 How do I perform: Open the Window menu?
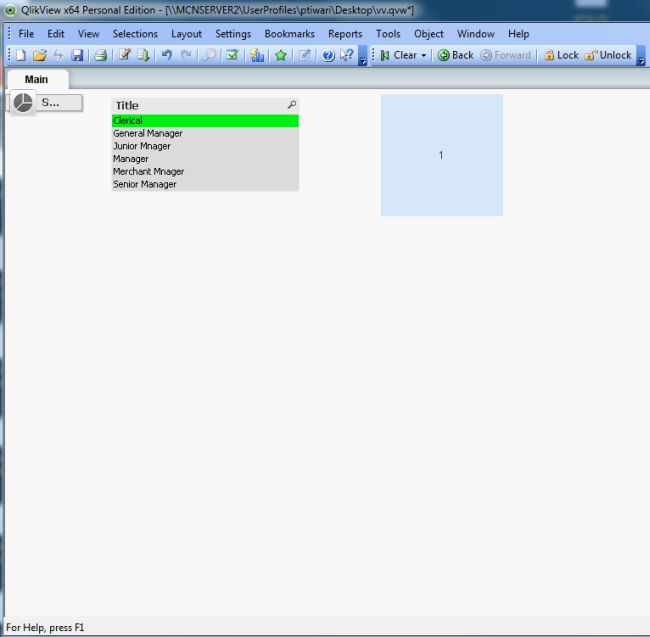coord(475,34)
